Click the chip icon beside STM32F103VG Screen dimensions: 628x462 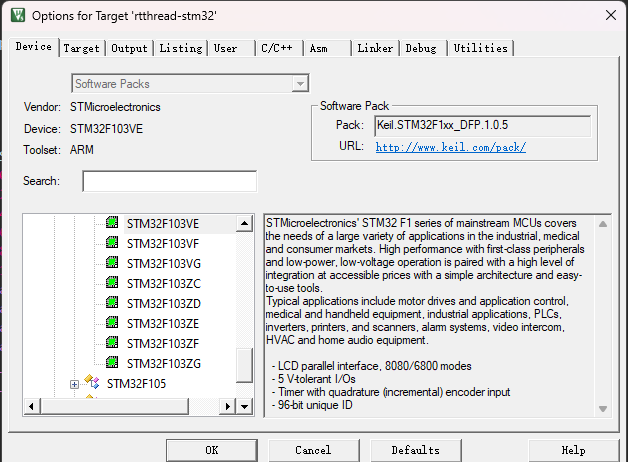pyautogui.click(x=112, y=263)
